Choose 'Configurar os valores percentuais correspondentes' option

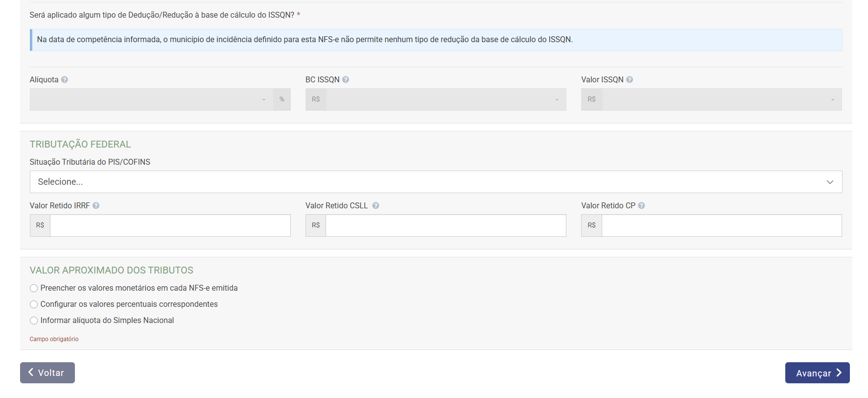tap(34, 304)
